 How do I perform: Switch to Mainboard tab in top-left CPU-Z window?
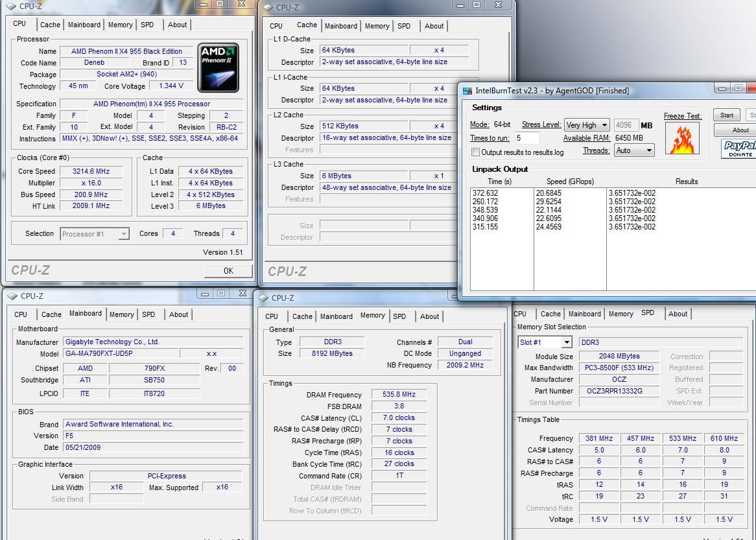(84, 25)
